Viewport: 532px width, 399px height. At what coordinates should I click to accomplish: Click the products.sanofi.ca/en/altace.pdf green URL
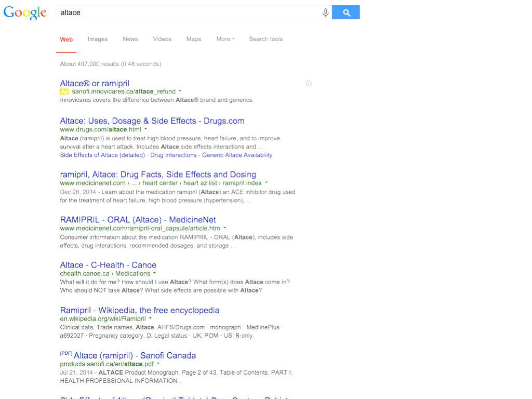click(107, 364)
